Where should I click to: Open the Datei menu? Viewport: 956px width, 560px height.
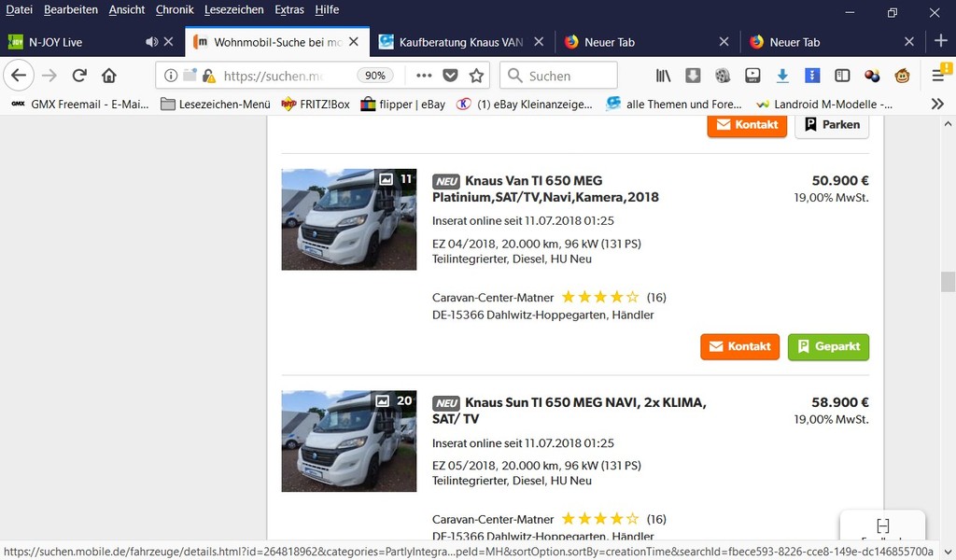click(x=19, y=9)
